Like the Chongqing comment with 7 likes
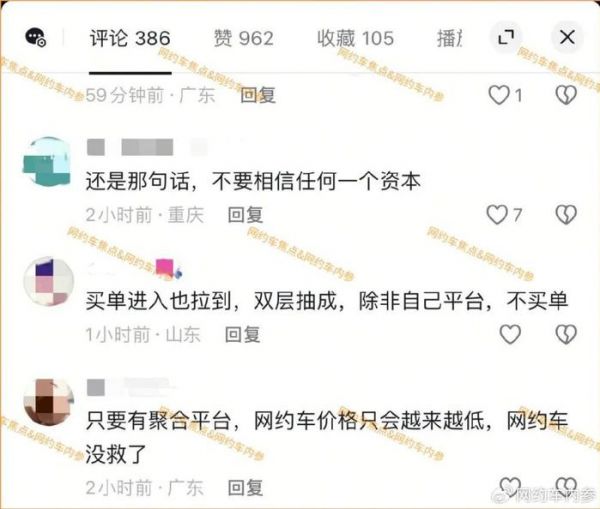600x509 pixels. point(497,214)
